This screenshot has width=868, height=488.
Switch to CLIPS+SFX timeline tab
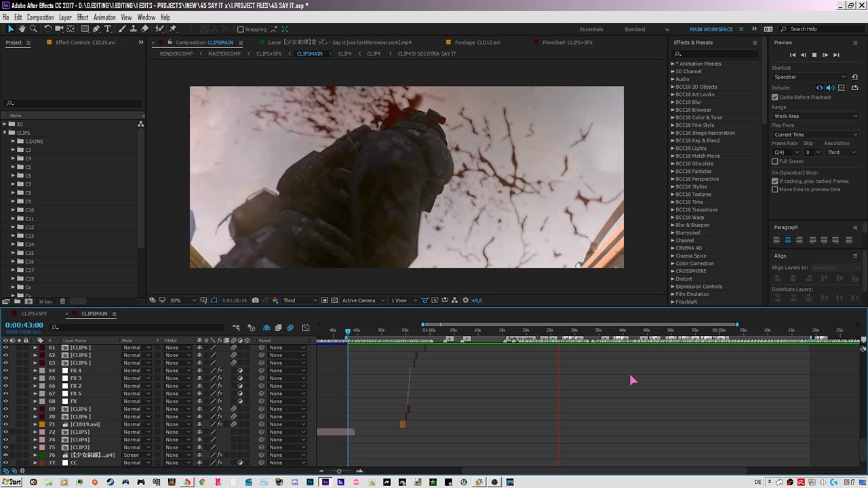(34, 314)
